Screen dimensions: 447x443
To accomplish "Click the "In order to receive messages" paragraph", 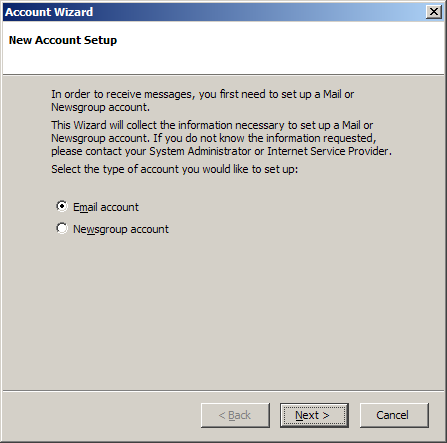I will coord(202,101).
